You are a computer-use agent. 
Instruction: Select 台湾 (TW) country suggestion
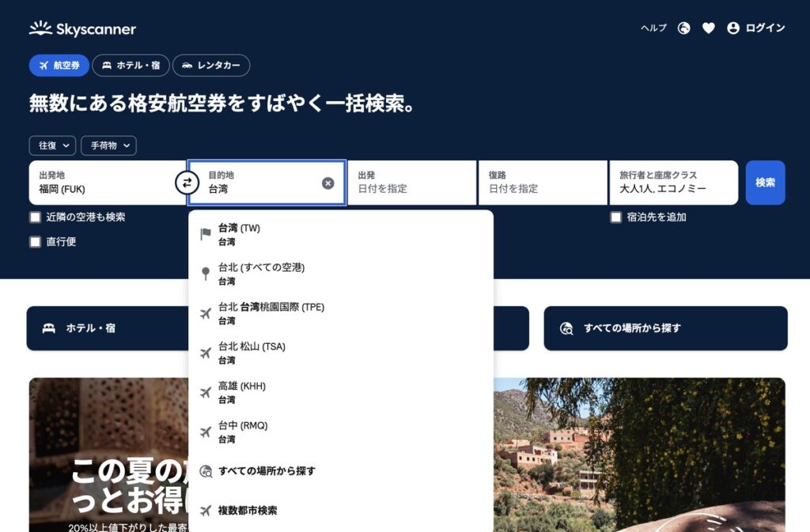pyautogui.click(x=341, y=234)
